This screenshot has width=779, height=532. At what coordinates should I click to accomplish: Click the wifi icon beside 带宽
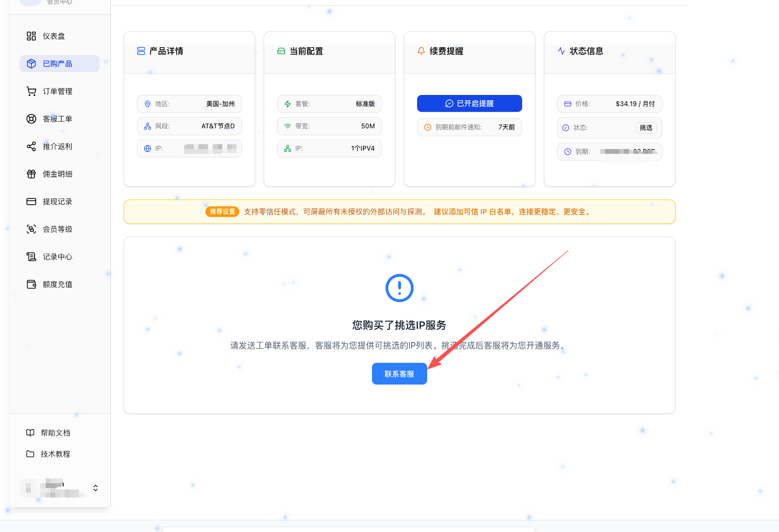click(288, 126)
